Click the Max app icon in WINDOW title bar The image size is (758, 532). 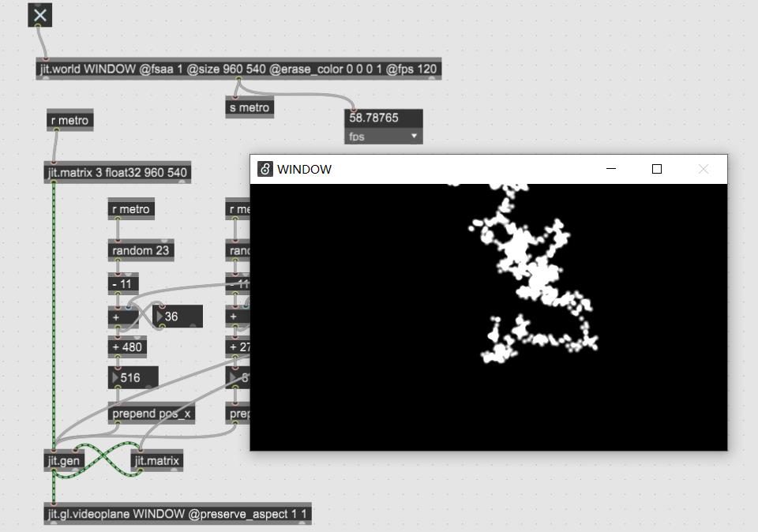coord(265,169)
